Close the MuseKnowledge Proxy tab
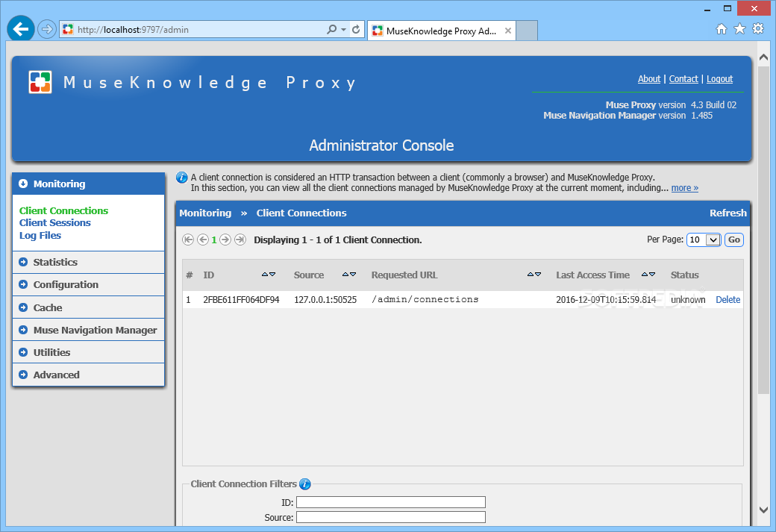Image resolution: width=776 pixels, height=532 pixels. (508, 31)
